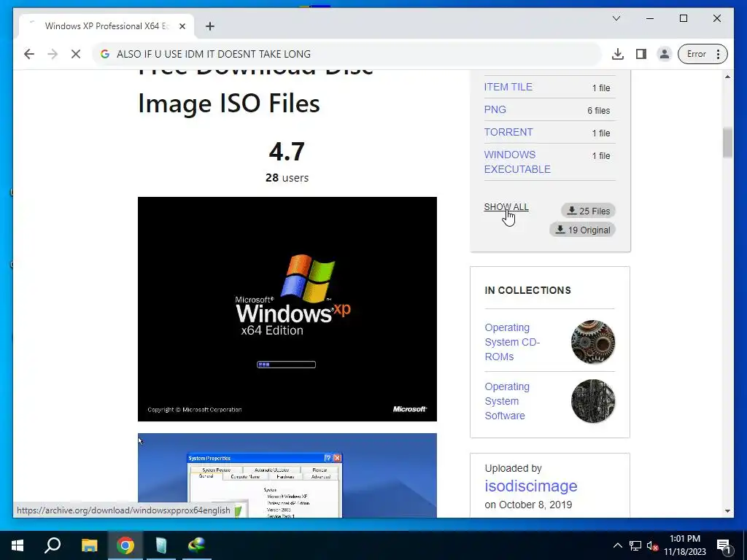
Task: Click the browser forward arrow
Action: coord(53,54)
